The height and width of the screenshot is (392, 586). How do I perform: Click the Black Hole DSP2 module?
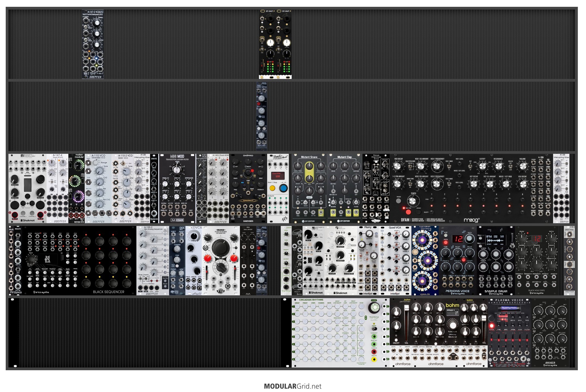point(537,261)
